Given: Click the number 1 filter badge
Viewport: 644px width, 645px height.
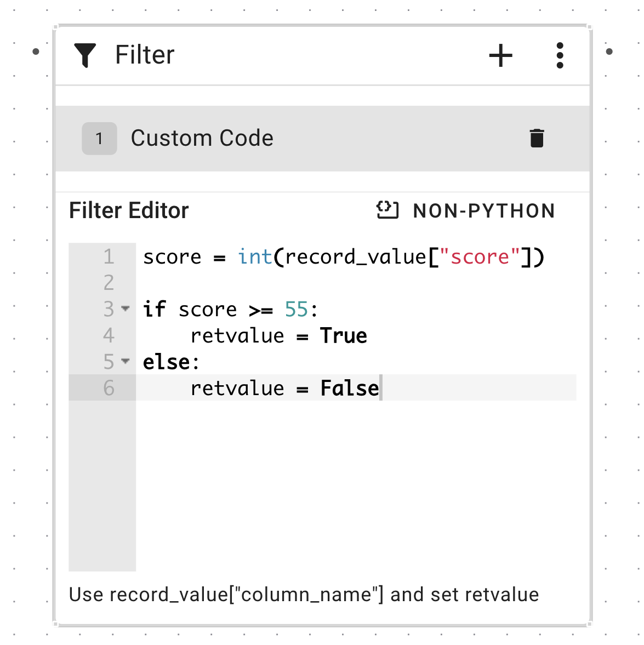Looking at the screenshot, I should [99, 138].
